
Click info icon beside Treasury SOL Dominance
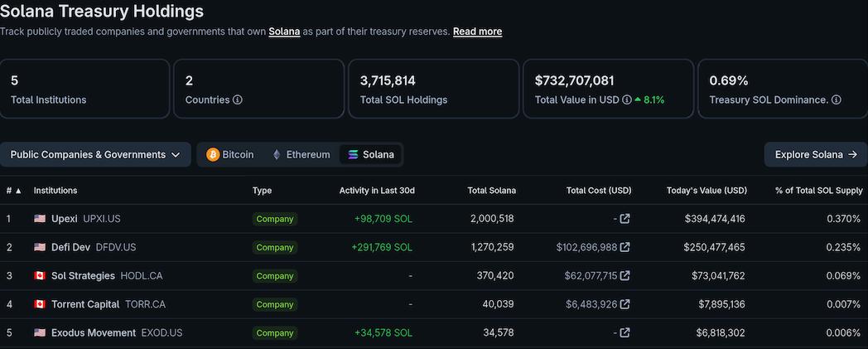pos(837,100)
